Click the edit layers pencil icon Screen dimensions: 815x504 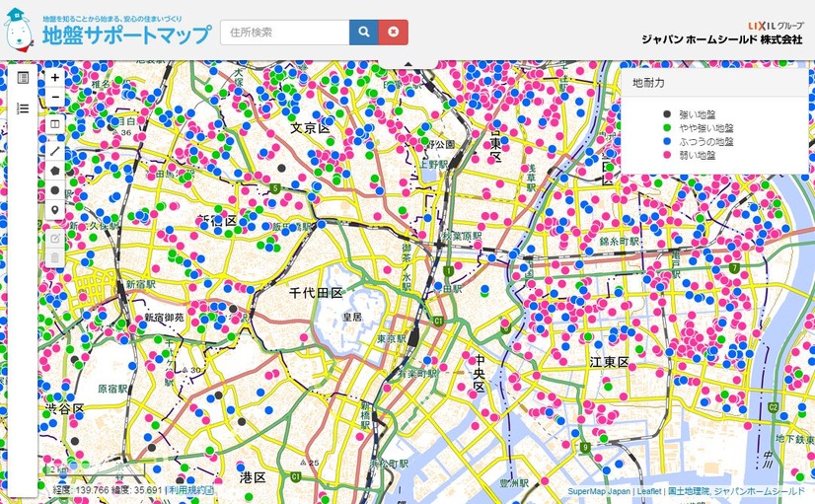click(54, 238)
